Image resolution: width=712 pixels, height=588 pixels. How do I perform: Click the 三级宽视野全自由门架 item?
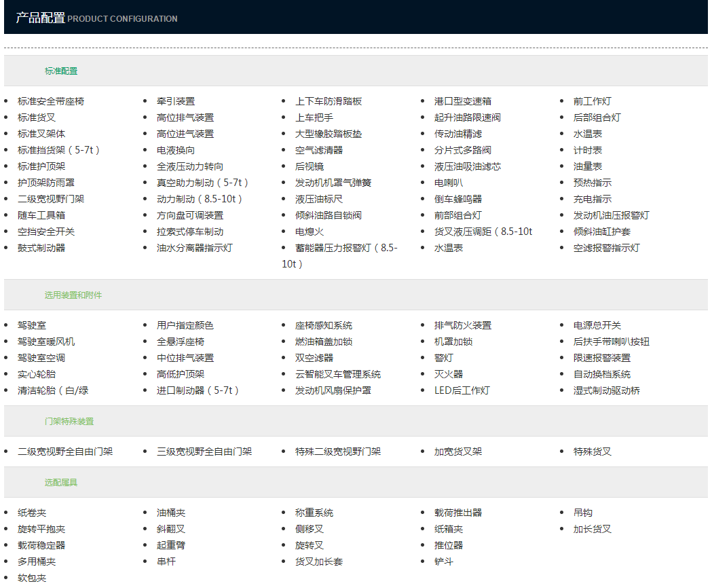204,452
